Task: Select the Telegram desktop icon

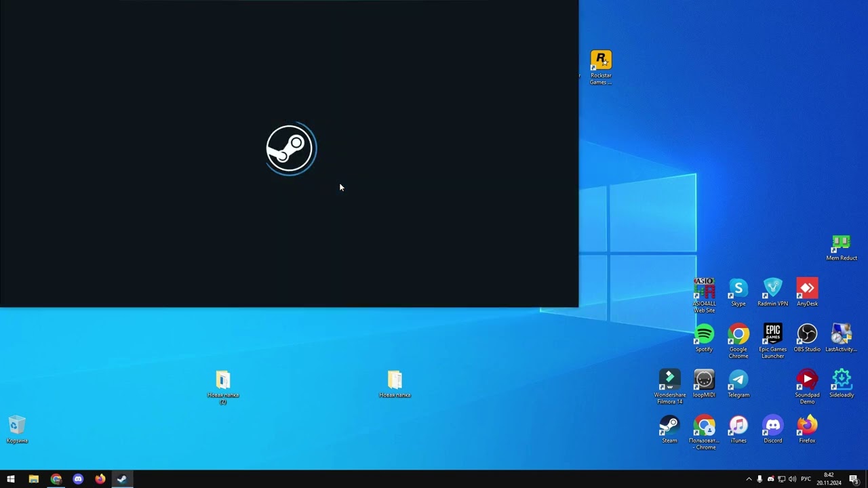Action: tap(738, 383)
